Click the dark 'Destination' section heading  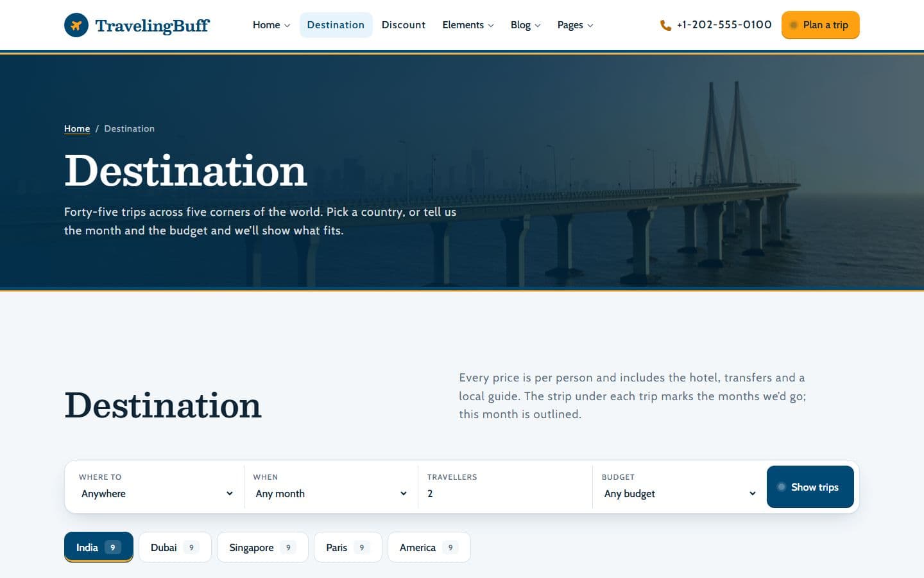pyautogui.click(x=163, y=405)
